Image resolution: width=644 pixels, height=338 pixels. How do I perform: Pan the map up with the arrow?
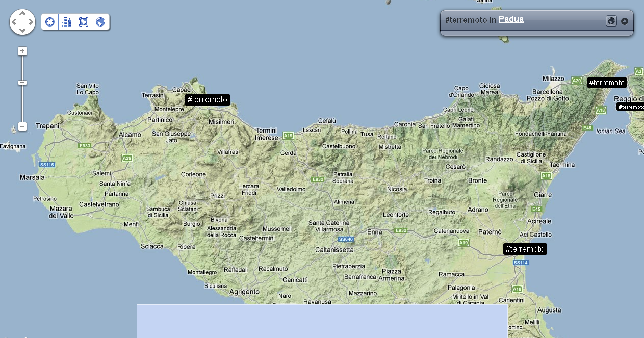coord(22,14)
